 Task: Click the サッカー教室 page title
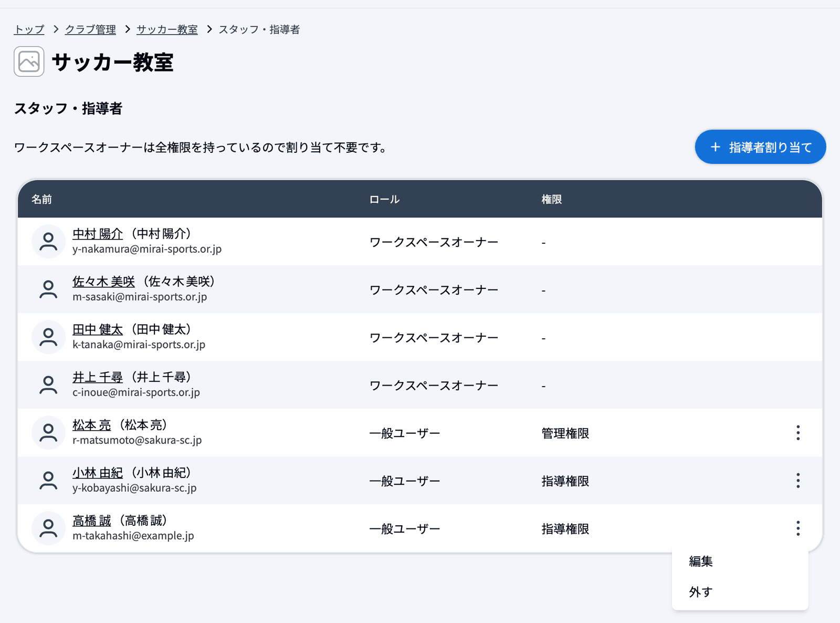point(112,62)
